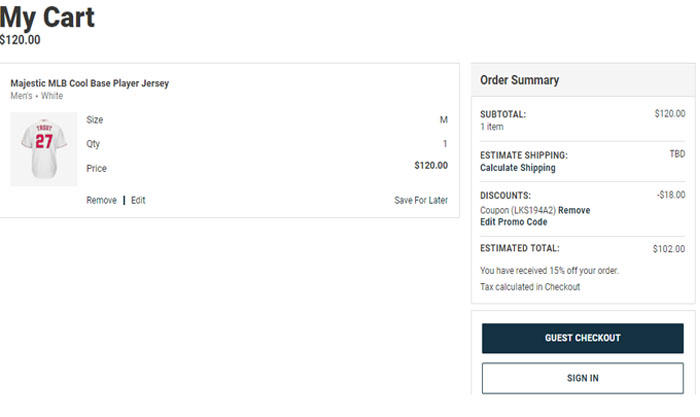700x417 pixels.
Task: Click the Edit Promo Code link
Action: point(513,222)
